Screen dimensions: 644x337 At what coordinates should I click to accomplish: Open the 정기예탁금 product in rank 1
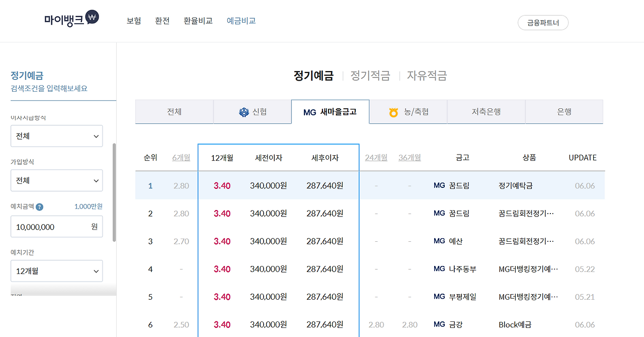point(516,185)
